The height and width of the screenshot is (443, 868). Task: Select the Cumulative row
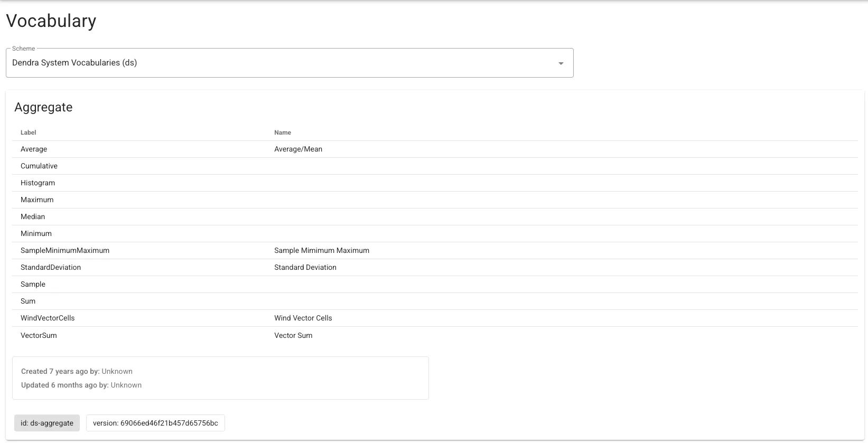tap(435, 166)
